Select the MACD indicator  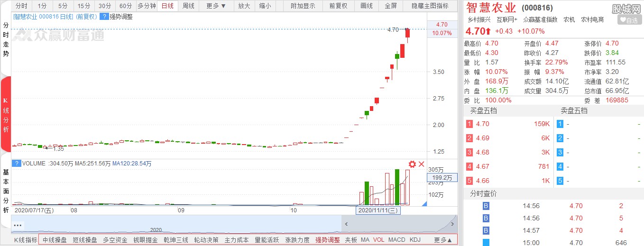(397, 240)
